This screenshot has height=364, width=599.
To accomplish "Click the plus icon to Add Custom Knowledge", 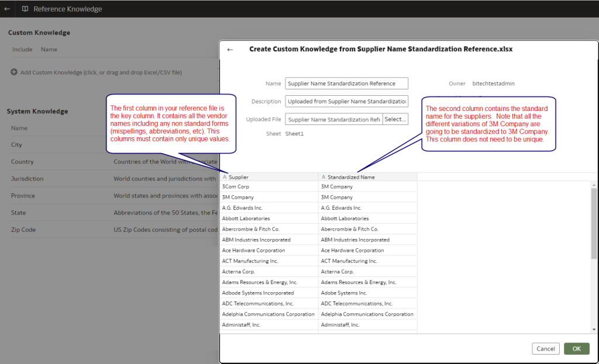I will tap(13, 72).
